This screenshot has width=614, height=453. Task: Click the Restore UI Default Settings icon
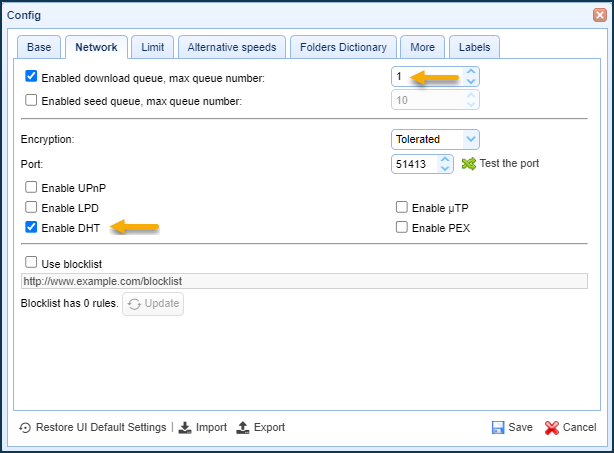(25, 428)
